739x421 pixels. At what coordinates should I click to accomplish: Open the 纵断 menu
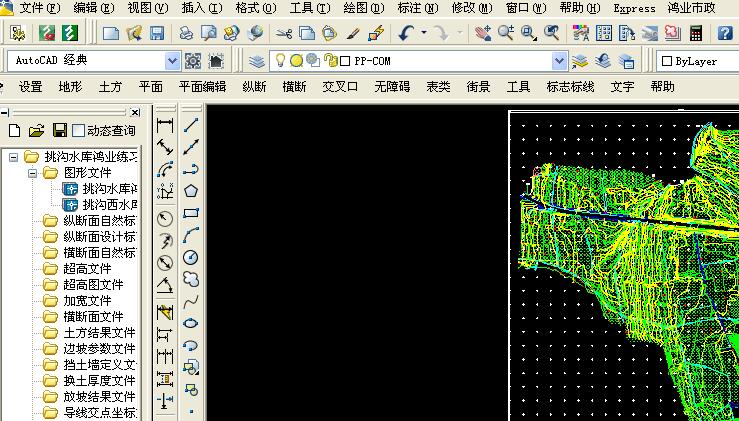254,87
